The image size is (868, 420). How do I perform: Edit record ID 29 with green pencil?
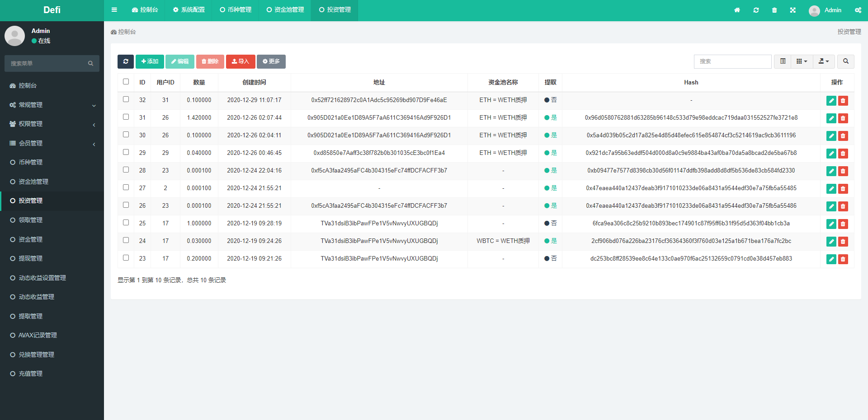[x=831, y=154]
